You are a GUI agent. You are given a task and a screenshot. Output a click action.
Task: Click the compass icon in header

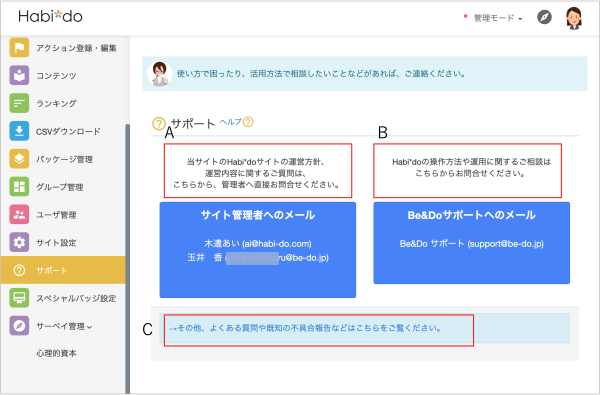click(x=544, y=17)
